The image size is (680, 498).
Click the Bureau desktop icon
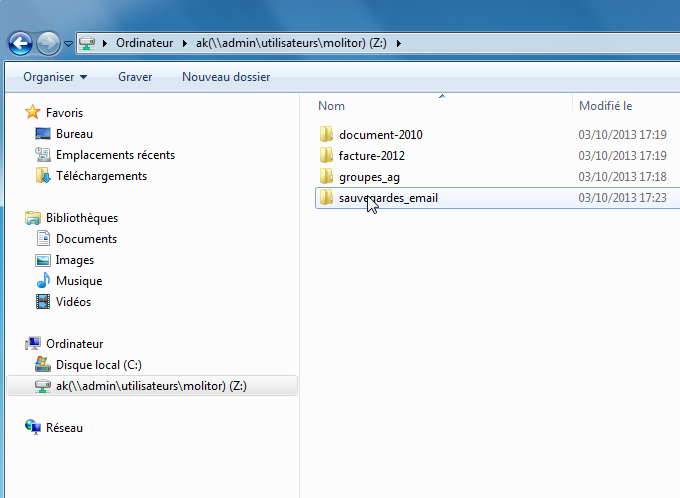[x=42, y=134]
